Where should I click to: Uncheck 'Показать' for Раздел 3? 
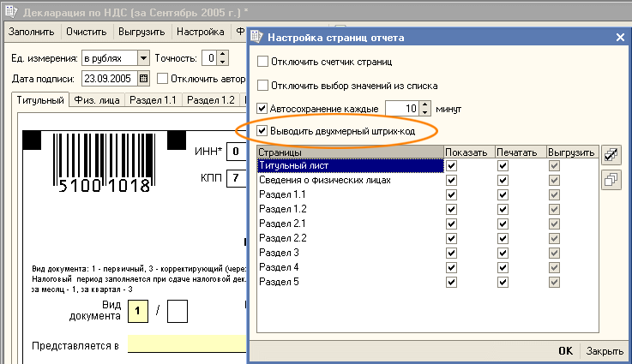451,253
